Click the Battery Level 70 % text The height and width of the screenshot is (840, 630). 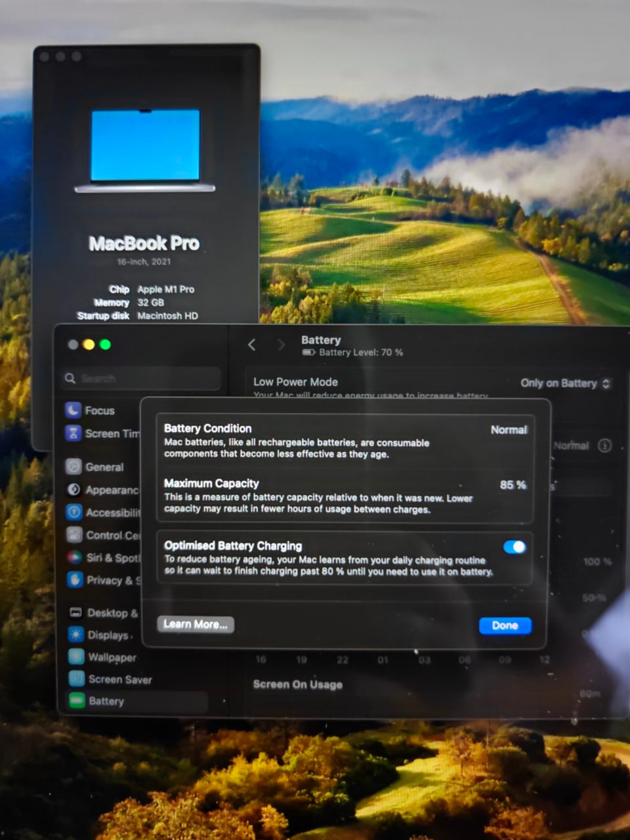click(361, 352)
